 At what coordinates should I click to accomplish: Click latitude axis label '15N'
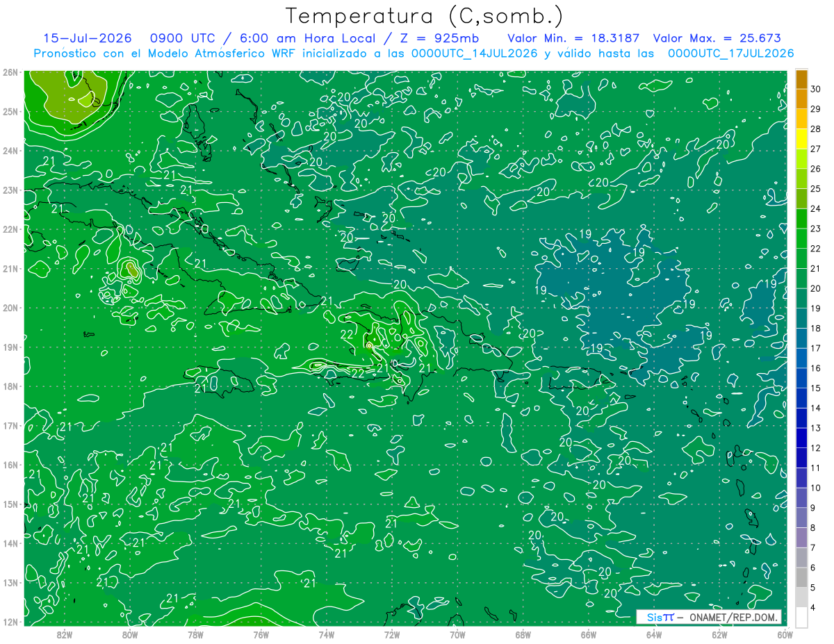pos(10,504)
